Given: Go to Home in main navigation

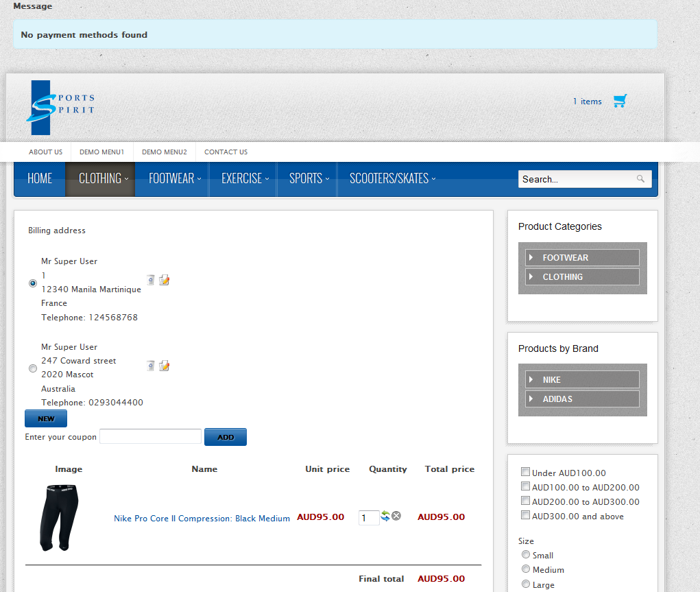Looking at the screenshot, I should coord(40,179).
